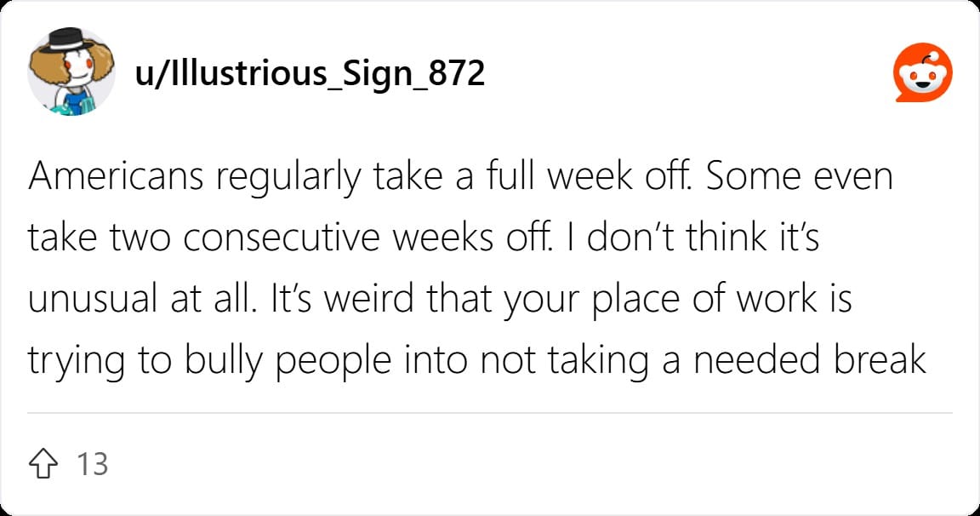This screenshot has height=516, width=980.
Task: Click the divider line above the vote row
Action: point(490,413)
